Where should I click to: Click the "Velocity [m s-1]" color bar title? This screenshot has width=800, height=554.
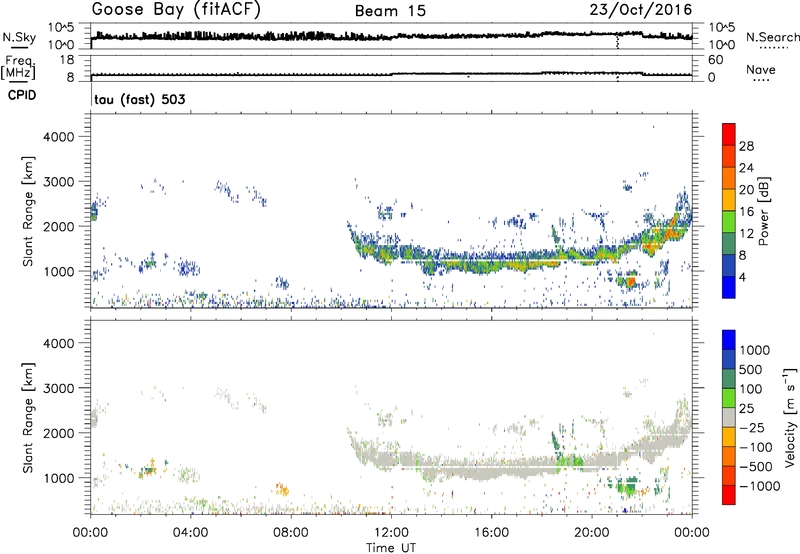click(x=790, y=417)
